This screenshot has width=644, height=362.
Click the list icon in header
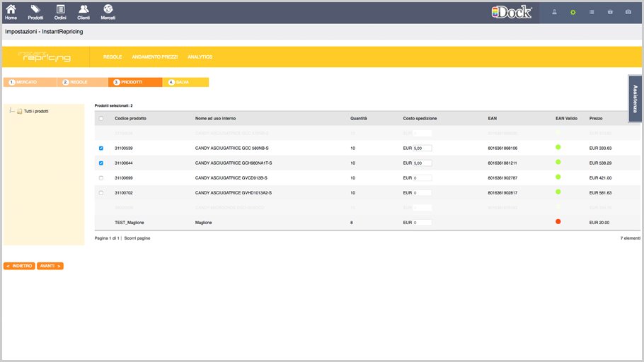click(x=592, y=12)
